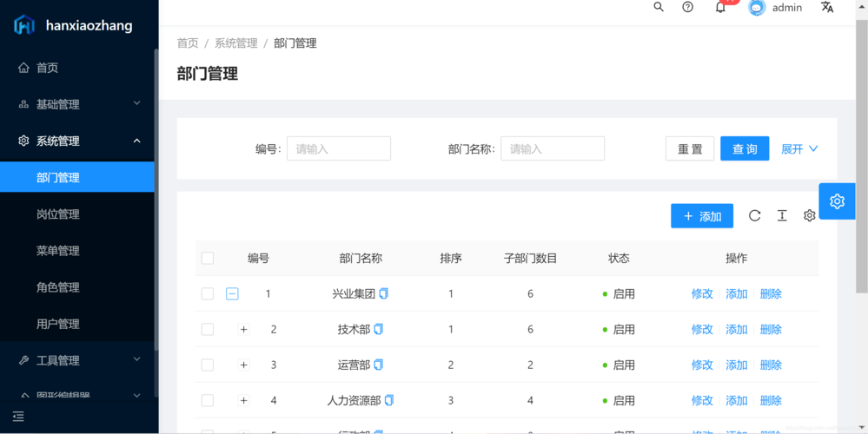Collapse the sidebar with the bottom menu-fold icon
The image size is (868, 434).
pyautogui.click(x=18, y=417)
